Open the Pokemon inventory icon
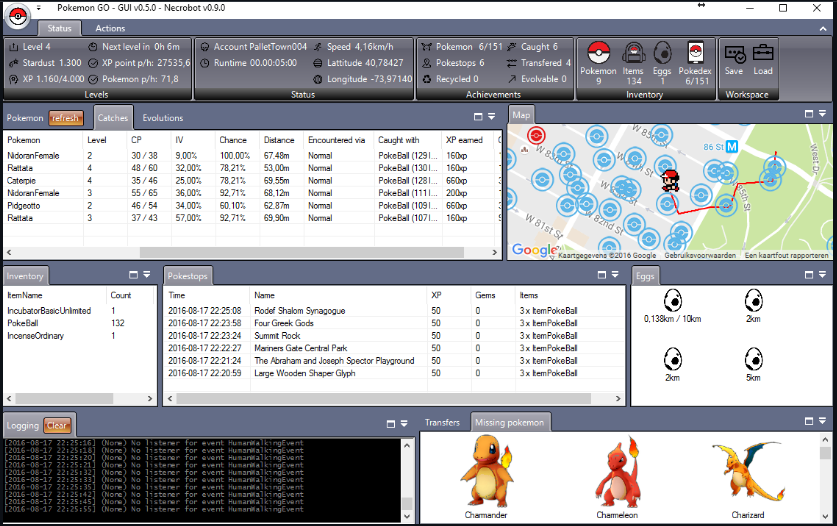Screen dimensions: 837x526 [x=598, y=53]
